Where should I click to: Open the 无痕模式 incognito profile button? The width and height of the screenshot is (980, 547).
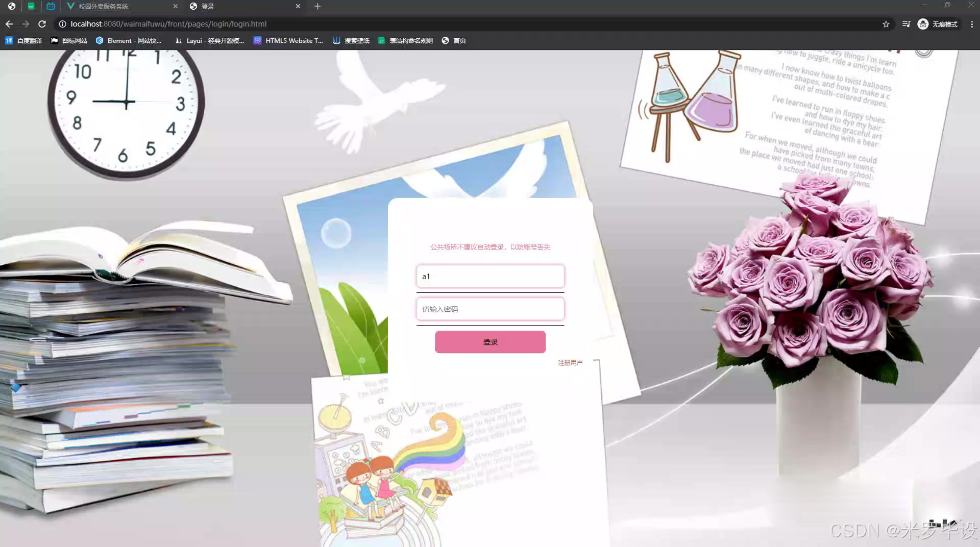pyautogui.click(x=938, y=24)
